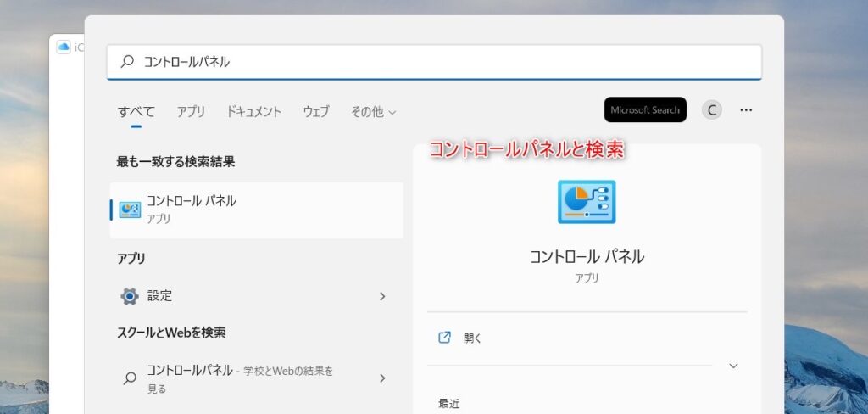
Task: Click 開く to launch Control Panel
Action: point(473,338)
